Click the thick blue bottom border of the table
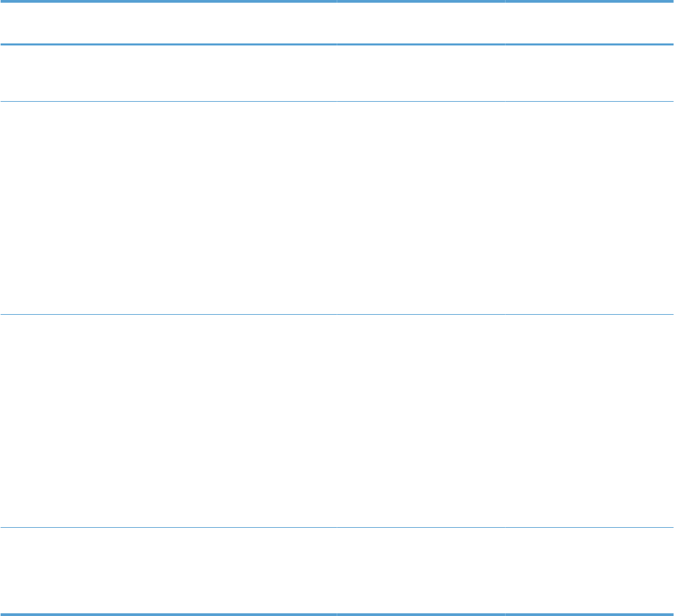The width and height of the screenshot is (674, 616). click(x=337, y=614)
